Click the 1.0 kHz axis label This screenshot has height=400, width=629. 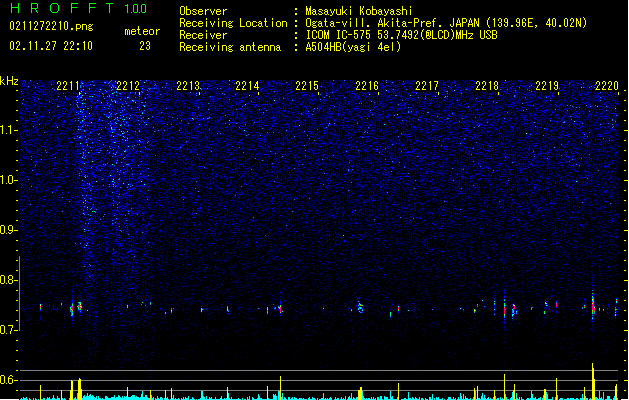[9, 180]
